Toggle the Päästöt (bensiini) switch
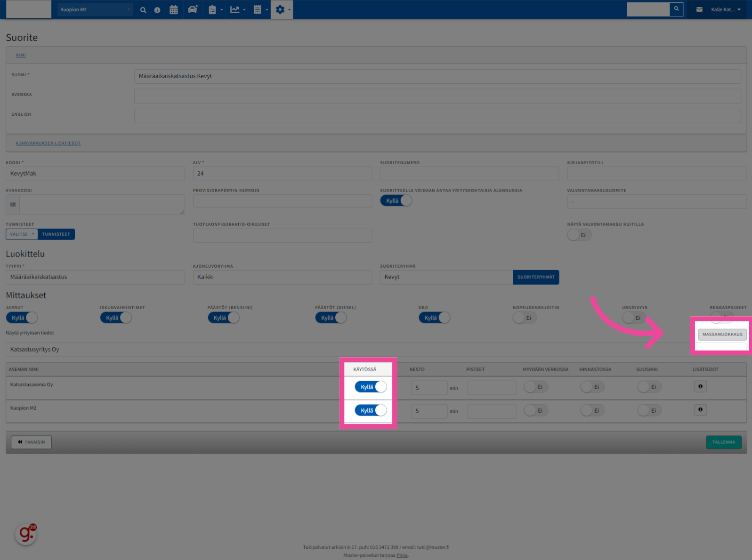The image size is (752, 560). tap(224, 318)
